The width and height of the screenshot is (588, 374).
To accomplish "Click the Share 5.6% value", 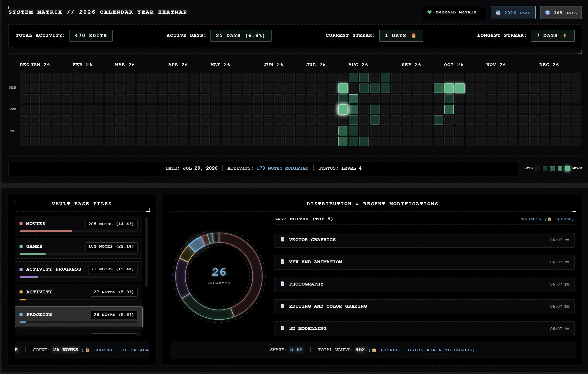I will 296,350.
